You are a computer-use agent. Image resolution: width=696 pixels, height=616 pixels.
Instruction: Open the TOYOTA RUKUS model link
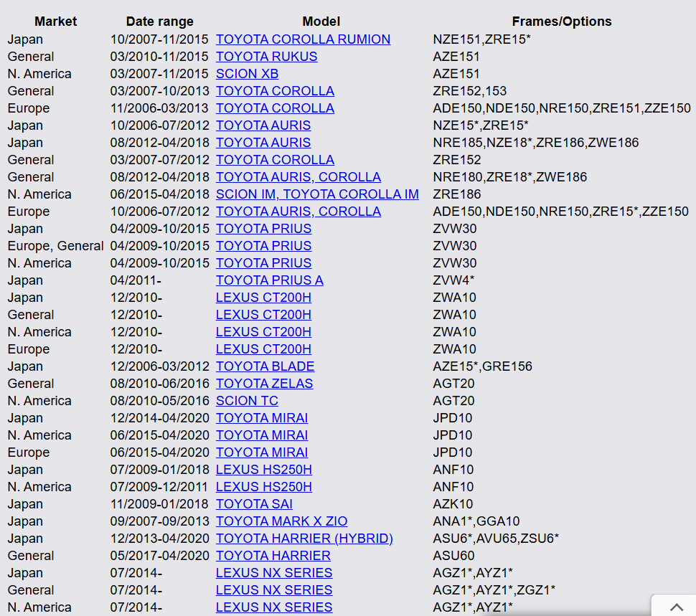tap(266, 57)
